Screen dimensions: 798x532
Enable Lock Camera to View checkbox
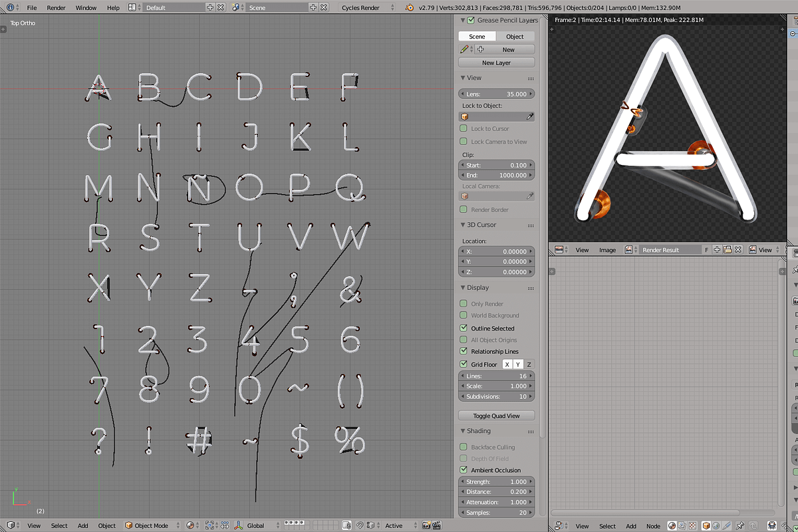coord(464,141)
